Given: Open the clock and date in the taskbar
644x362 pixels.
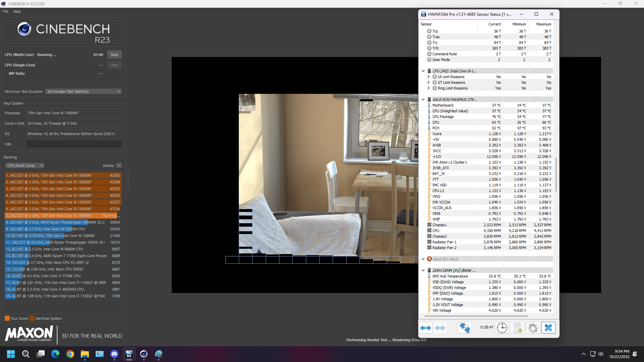Looking at the screenshot, I should point(619,354).
